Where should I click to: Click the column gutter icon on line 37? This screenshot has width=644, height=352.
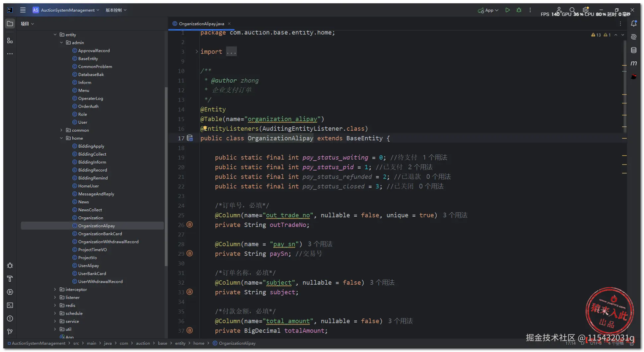[189, 330]
